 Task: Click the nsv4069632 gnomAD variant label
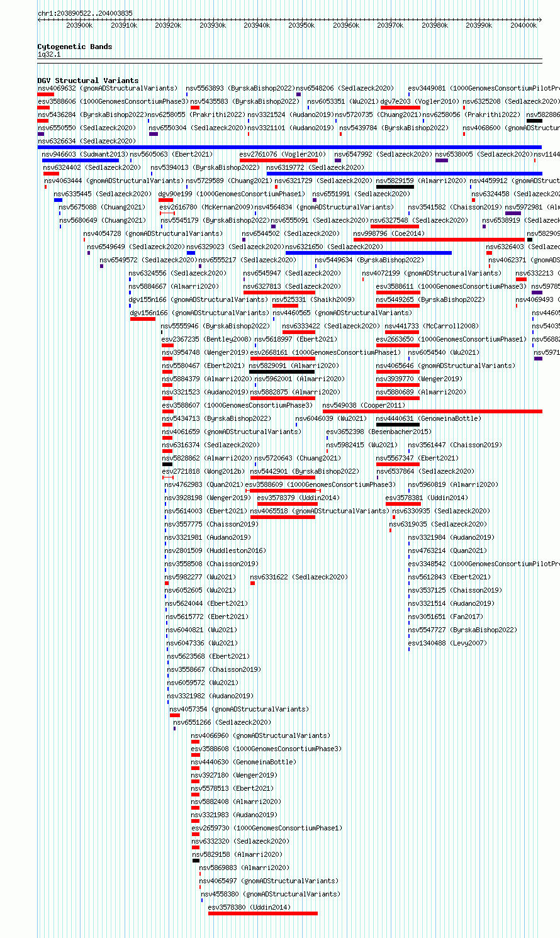point(108,88)
